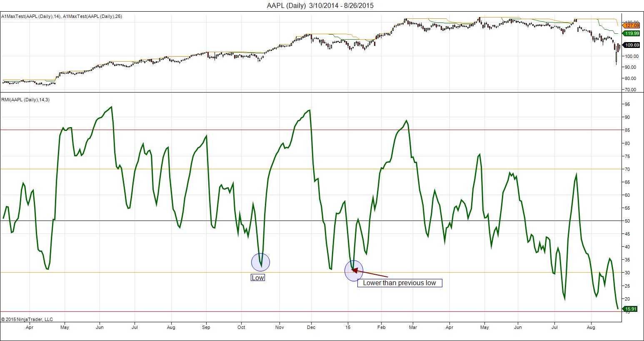The height and width of the screenshot is (341, 644).
Task: Click the 25 level on the RMI scale
Action: pyautogui.click(x=627, y=286)
